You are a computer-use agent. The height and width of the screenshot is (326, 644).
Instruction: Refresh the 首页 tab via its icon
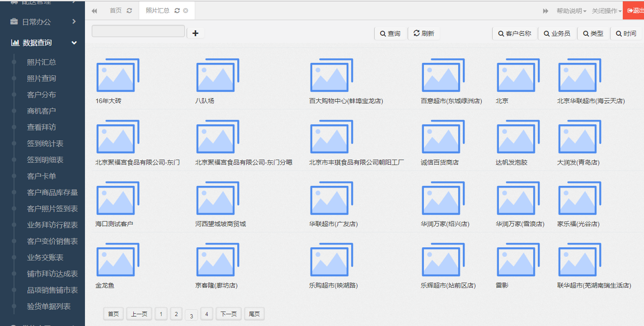pyautogui.click(x=129, y=10)
